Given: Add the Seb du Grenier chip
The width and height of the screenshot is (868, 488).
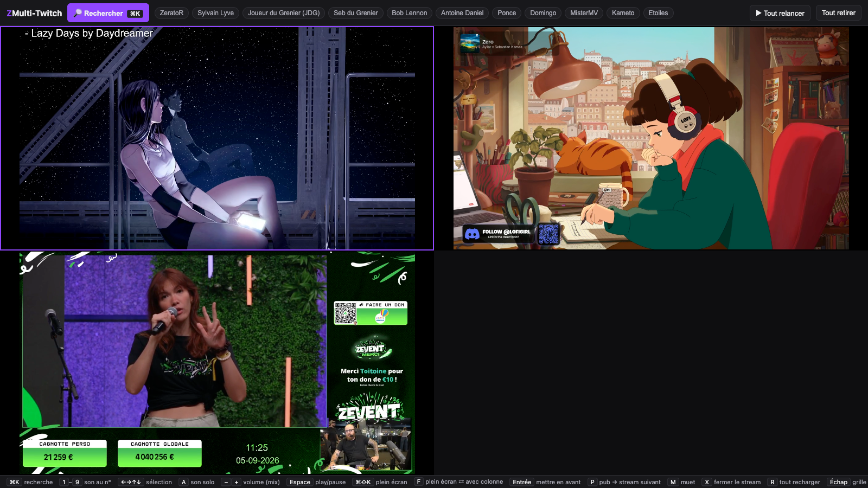Looking at the screenshot, I should click(x=356, y=13).
